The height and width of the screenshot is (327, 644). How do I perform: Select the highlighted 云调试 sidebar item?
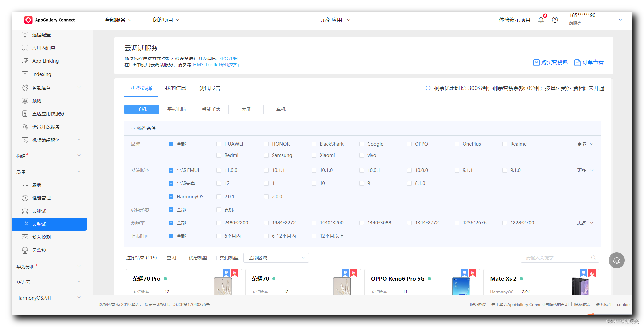click(x=49, y=224)
